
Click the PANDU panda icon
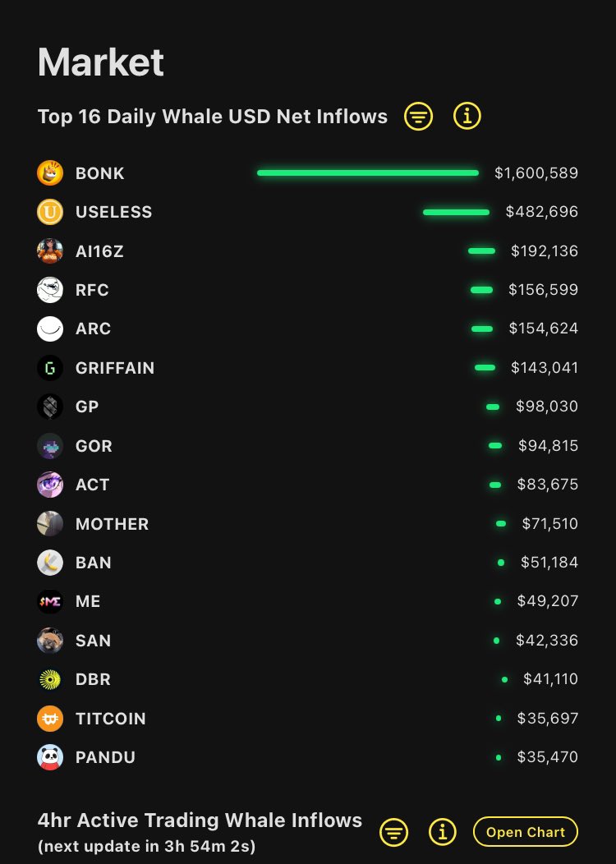coord(50,757)
